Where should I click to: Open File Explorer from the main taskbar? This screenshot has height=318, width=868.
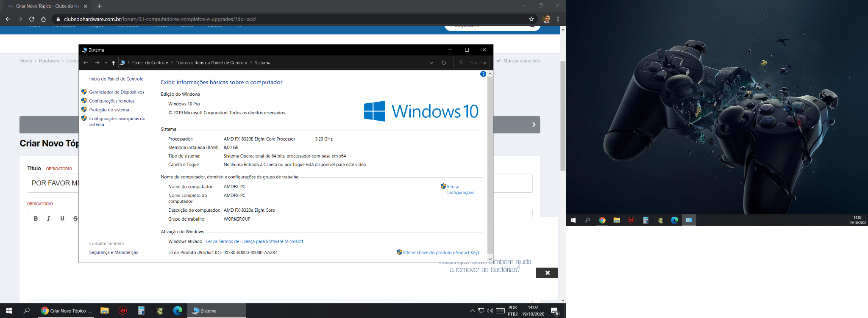tap(105, 310)
